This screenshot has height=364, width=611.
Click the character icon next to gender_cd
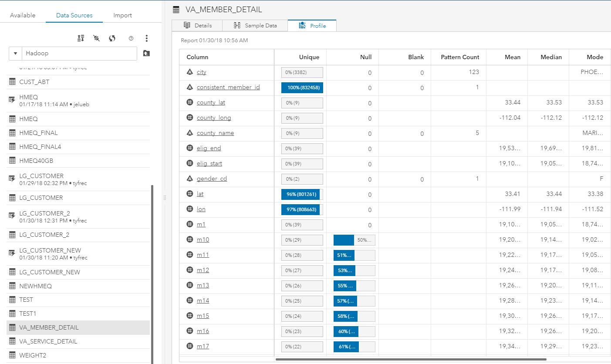pyautogui.click(x=189, y=179)
